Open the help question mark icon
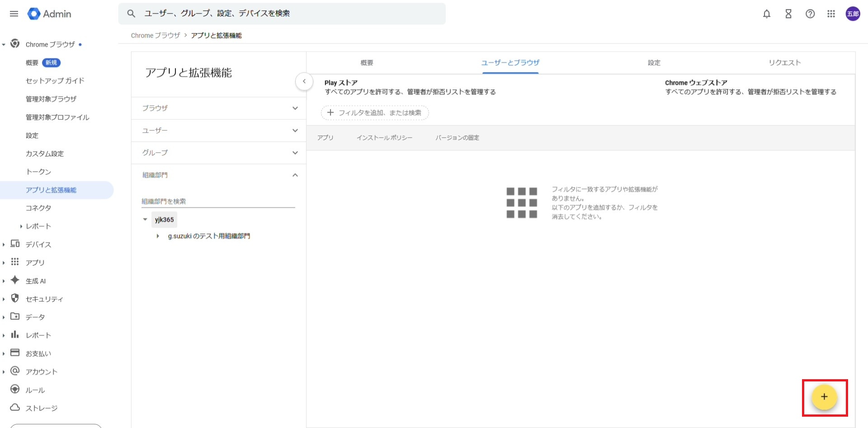Screen dimensions: 868x428 click(x=810, y=14)
